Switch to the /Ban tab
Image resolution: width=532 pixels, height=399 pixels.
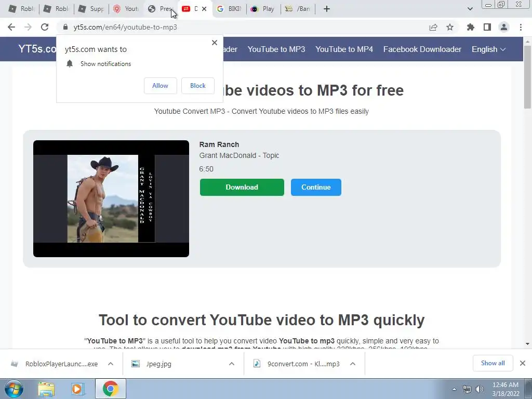coord(298,9)
